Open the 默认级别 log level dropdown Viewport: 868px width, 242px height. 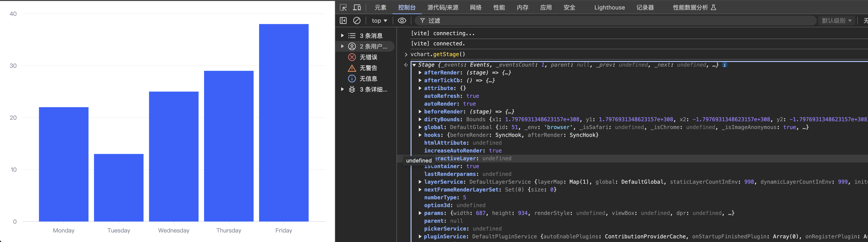click(x=837, y=20)
